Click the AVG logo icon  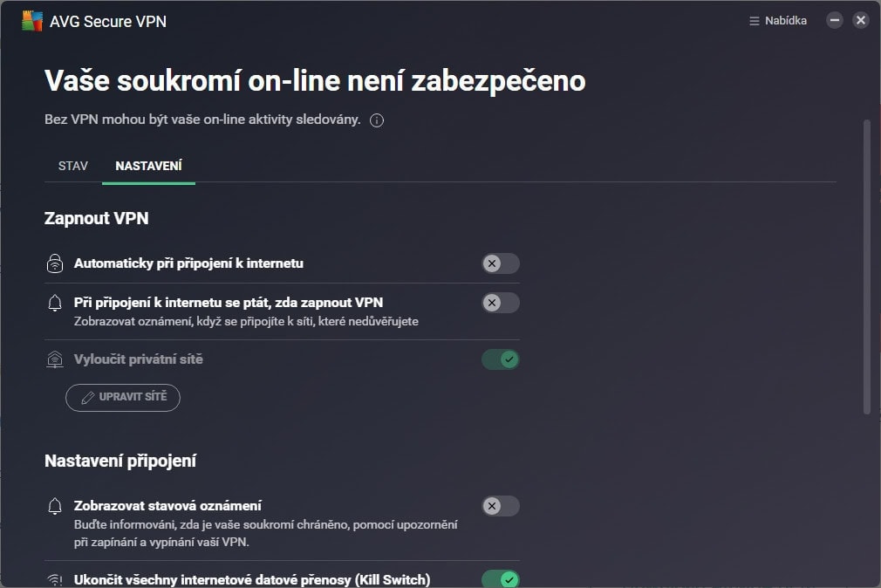tap(32, 21)
